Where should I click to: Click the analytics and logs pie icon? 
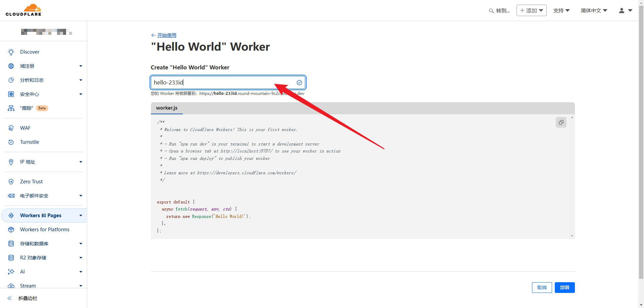coord(11,80)
